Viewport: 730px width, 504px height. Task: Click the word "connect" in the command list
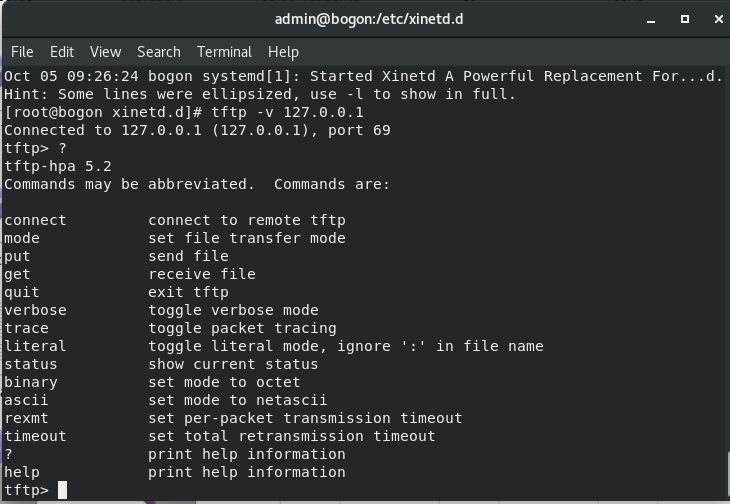tap(35, 220)
